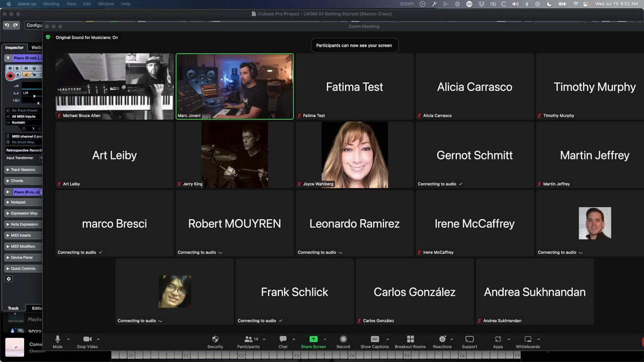Click the Show Captions button

(374, 339)
